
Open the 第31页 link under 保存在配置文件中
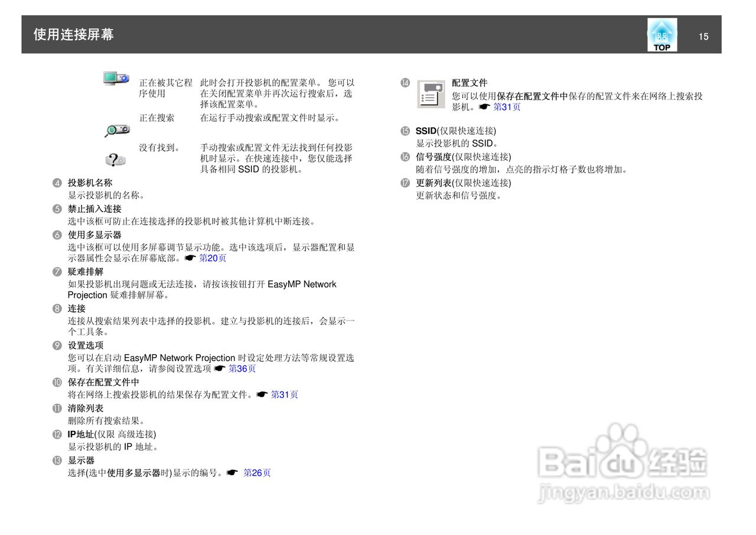285,394
